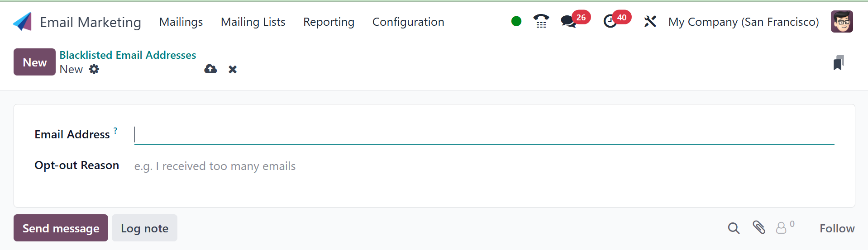Go back to Blacklisted Email Addresses breadcrumb
Viewport: 868px width, 250px height.
tap(128, 55)
